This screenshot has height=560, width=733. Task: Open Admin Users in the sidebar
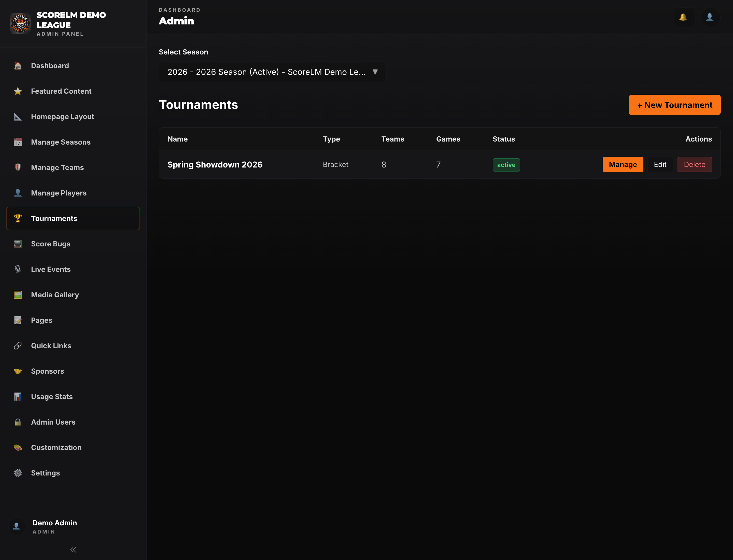tap(73, 422)
